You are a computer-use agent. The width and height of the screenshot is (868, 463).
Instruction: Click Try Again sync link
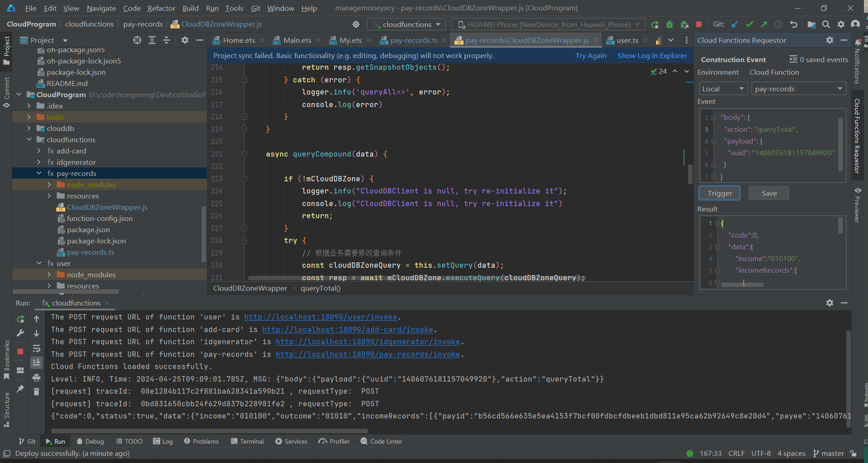tap(590, 55)
